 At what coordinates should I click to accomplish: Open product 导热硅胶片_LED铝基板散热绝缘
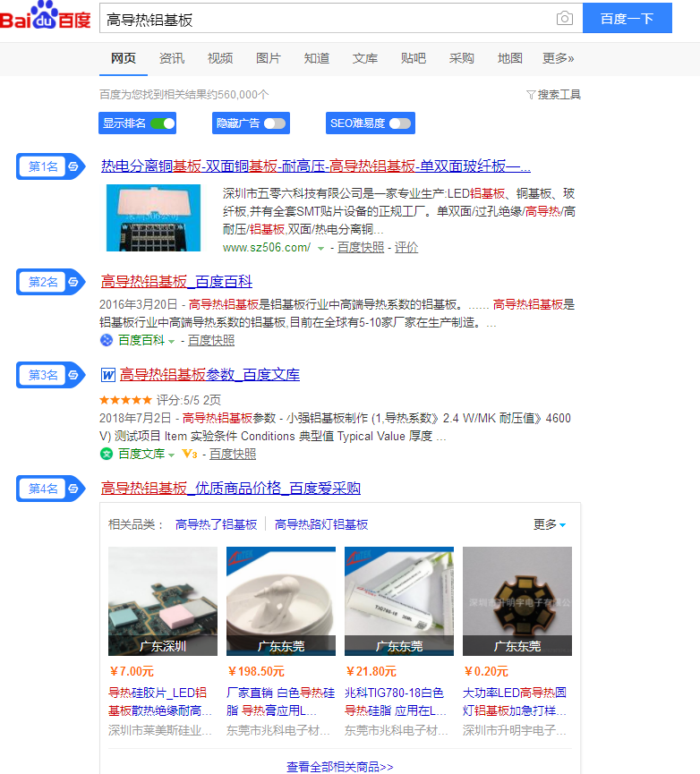tap(160, 702)
